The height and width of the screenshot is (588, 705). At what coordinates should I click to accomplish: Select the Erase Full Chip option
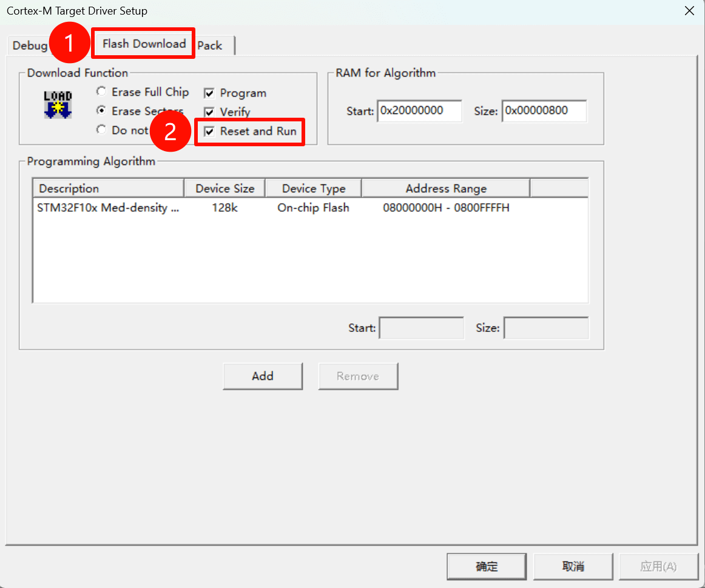[101, 92]
